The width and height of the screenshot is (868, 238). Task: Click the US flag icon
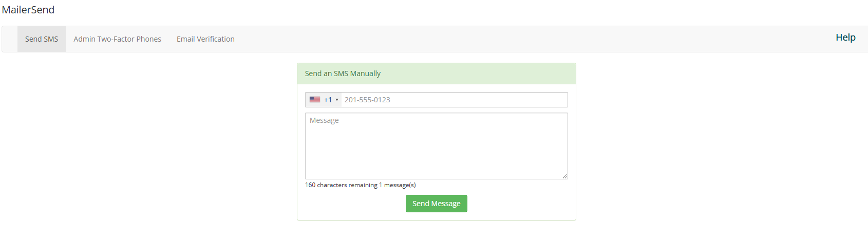(315, 100)
